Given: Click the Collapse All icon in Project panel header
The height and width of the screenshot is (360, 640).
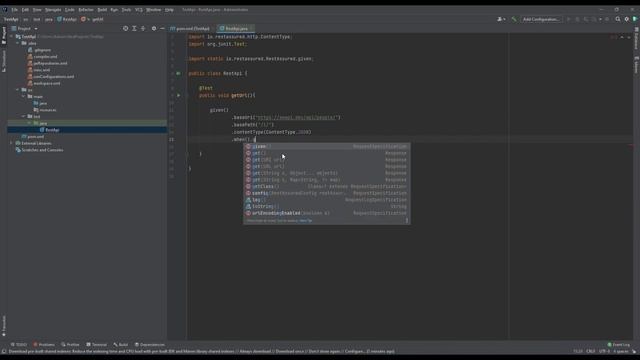Looking at the screenshot, I should (x=143, y=29).
